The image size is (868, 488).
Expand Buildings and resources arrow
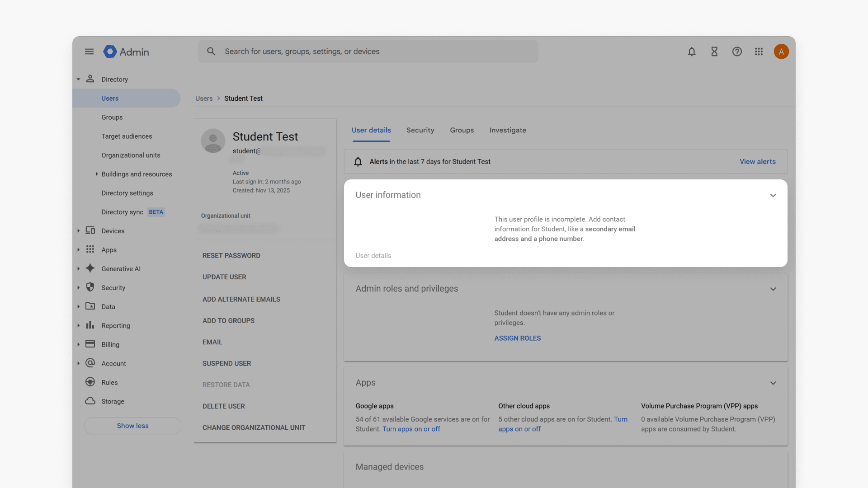pyautogui.click(x=96, y=174)
